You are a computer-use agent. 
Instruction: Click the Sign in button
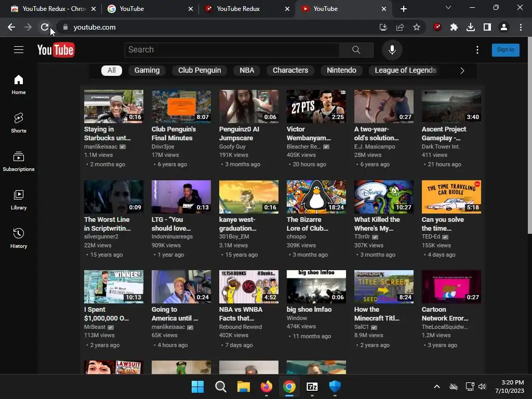506,50
